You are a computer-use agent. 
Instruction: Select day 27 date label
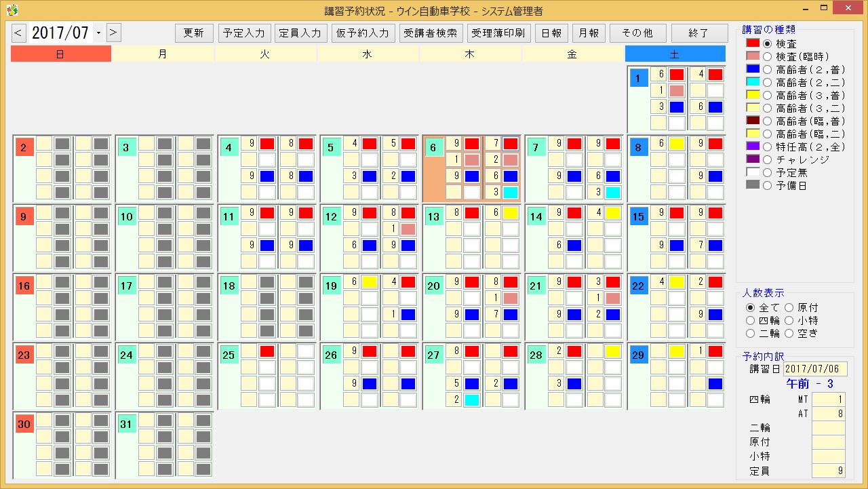click(433, 355)
